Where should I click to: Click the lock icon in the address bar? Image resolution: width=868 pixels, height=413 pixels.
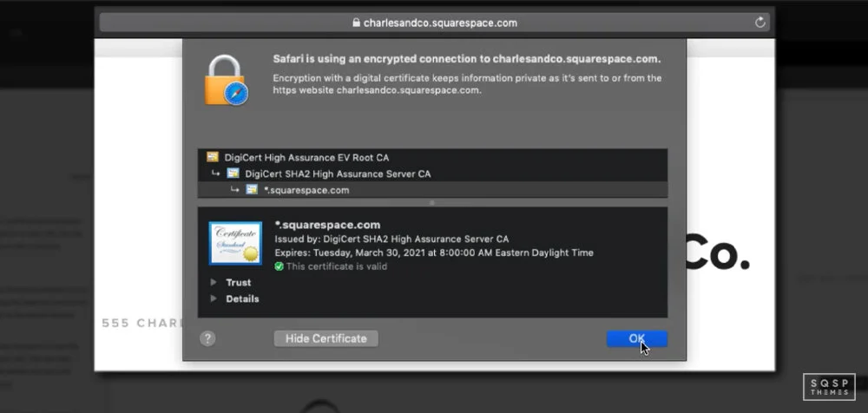(357, 23)
